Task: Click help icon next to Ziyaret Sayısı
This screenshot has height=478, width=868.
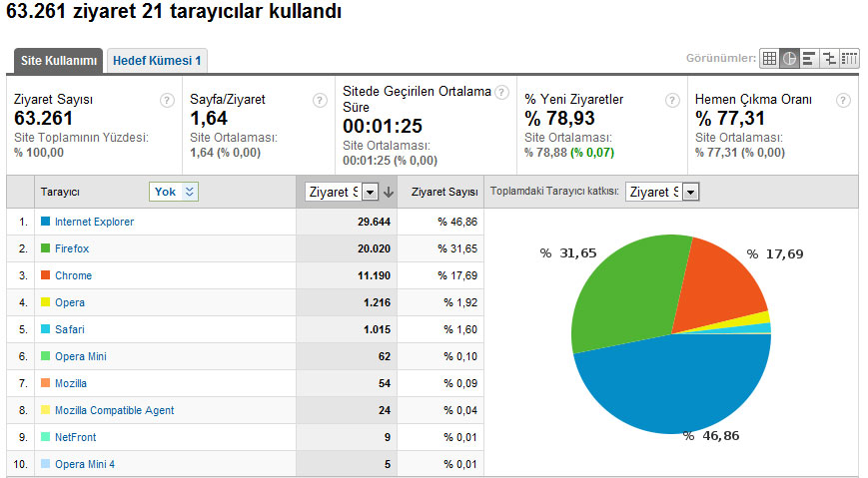Action: coord(167,100)
